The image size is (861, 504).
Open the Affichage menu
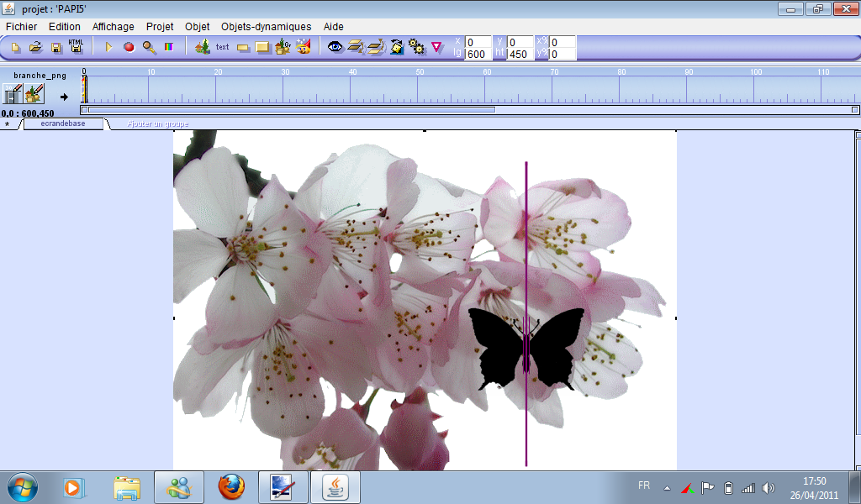113,27
